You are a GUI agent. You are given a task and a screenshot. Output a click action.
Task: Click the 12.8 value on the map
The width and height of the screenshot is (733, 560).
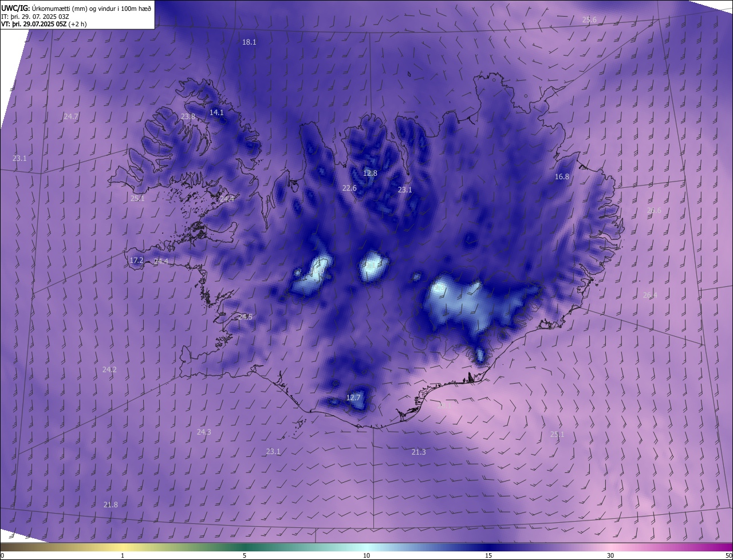(371, 173)
